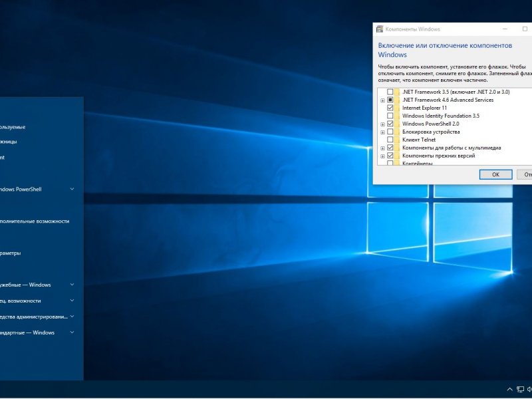Click folder icon beside Клиент Telnet

[397, 140]
